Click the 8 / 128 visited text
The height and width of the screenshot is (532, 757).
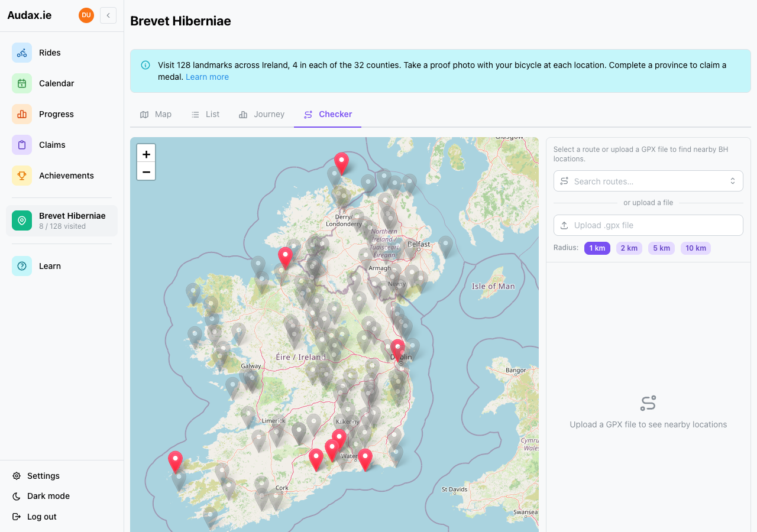click(x=62, y=226)
